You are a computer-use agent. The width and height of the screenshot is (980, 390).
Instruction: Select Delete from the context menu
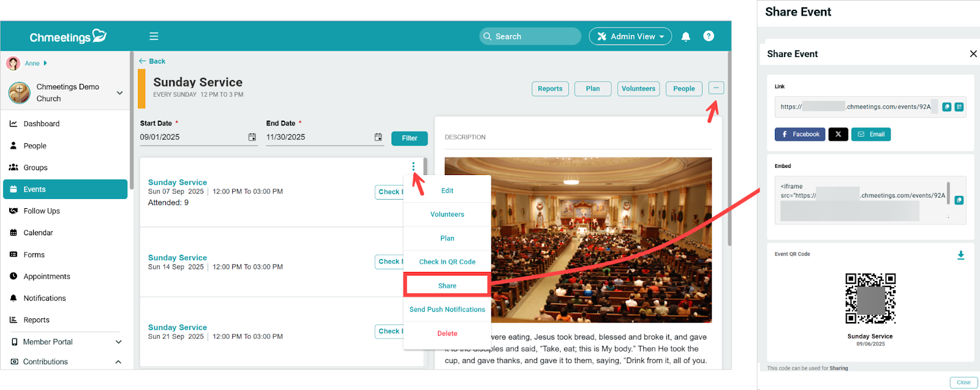[447, 334]
